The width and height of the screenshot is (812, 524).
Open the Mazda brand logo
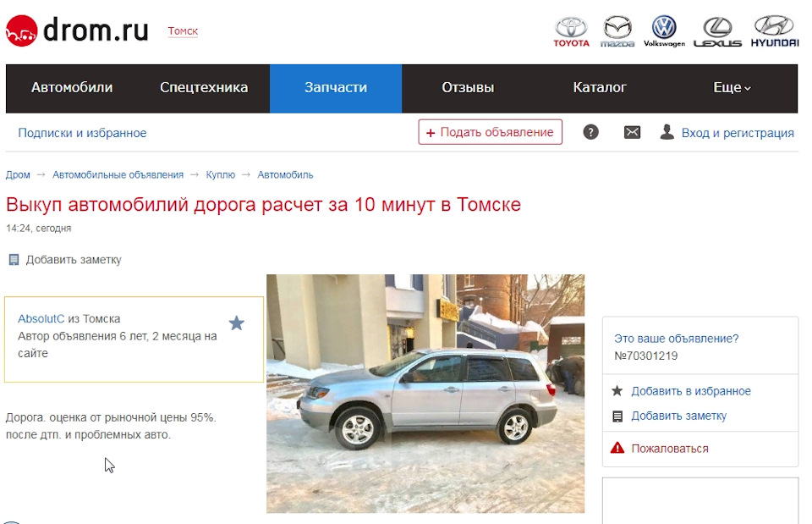(617, 32)
